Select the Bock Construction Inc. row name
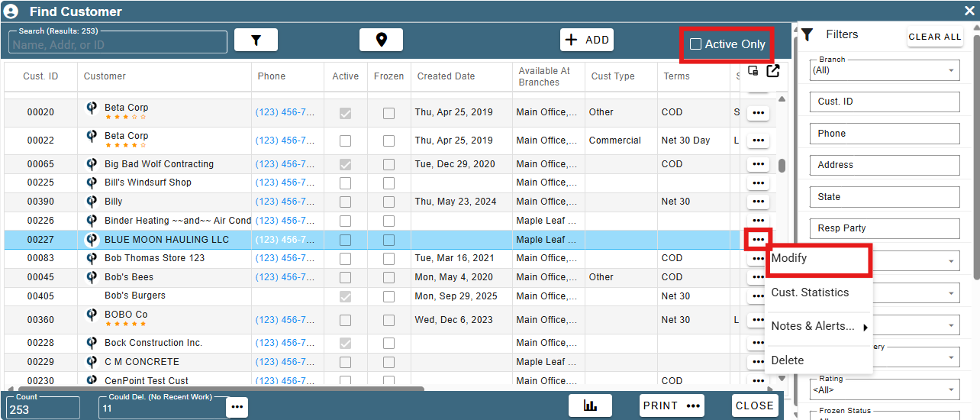The image size is (980, 420). click(x=153, y=343)
